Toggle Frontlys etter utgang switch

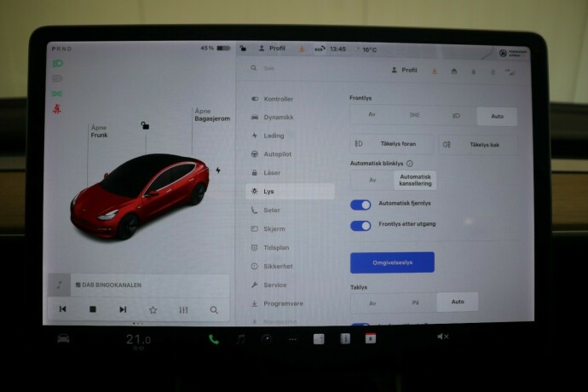pos(360,226)
